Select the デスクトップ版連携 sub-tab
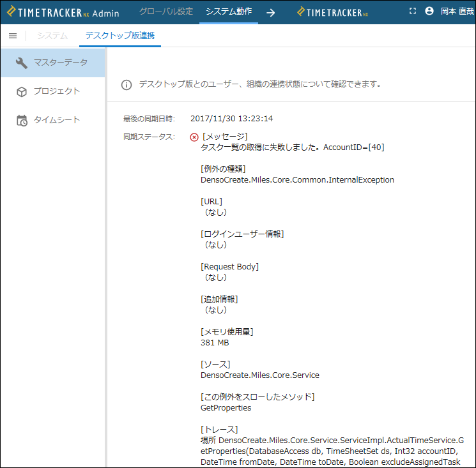This screenshot has width=476, height=468. pos(119,36)
